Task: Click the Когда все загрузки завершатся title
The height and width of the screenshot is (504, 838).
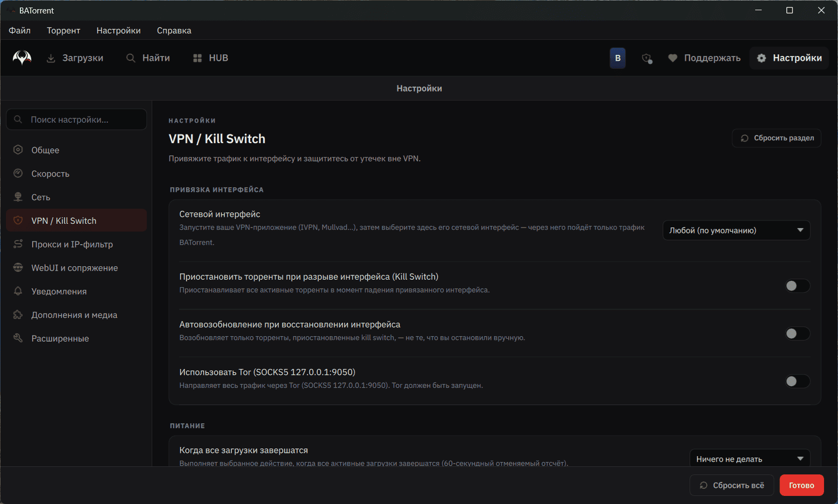Action: tap(244, 450)
